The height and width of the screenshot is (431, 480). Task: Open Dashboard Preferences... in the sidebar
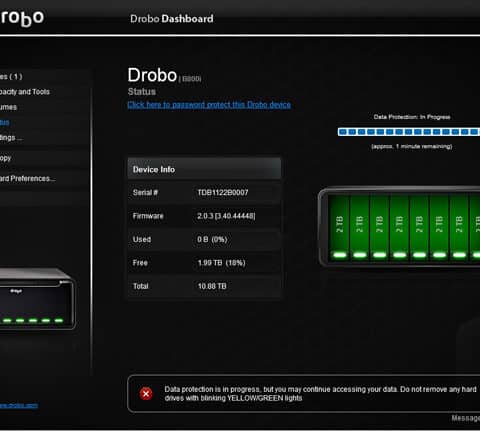[28, 178]
